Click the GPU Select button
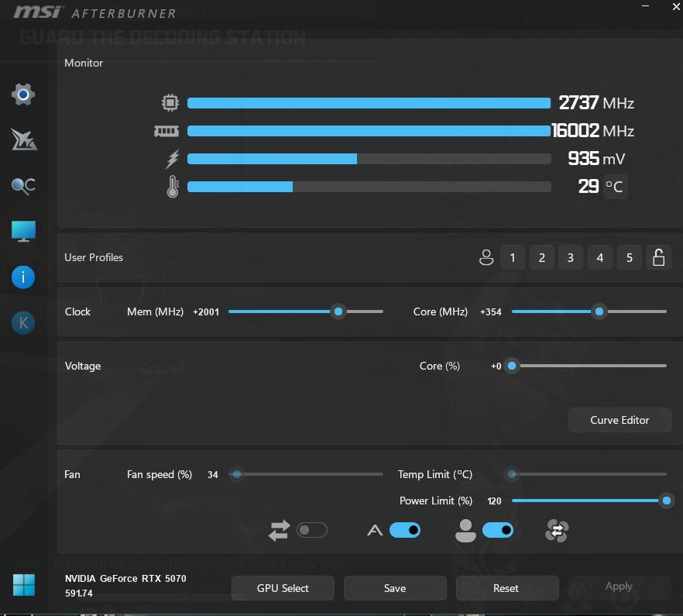Viewport: 683px width, 616px height. [x=283, y=588]
